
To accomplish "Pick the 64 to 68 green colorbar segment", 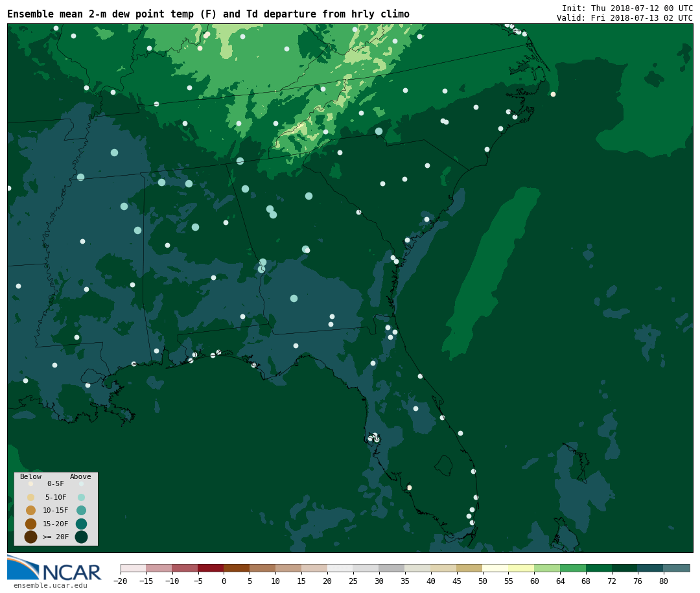I will 573,568.
